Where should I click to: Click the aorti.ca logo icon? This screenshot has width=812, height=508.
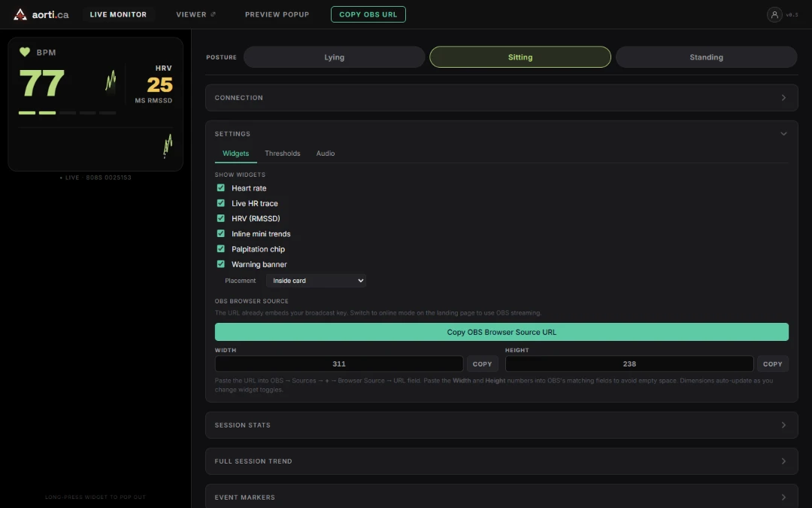coord(20,14)
